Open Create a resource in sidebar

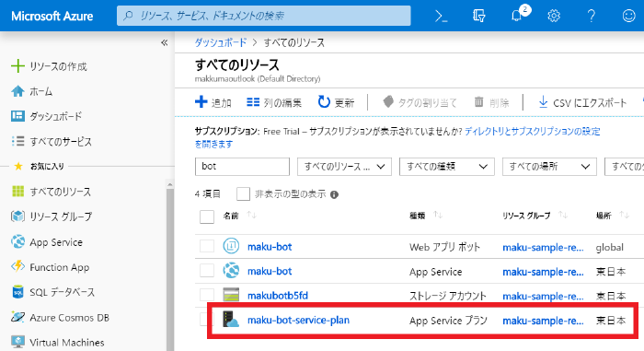point(58,66)
